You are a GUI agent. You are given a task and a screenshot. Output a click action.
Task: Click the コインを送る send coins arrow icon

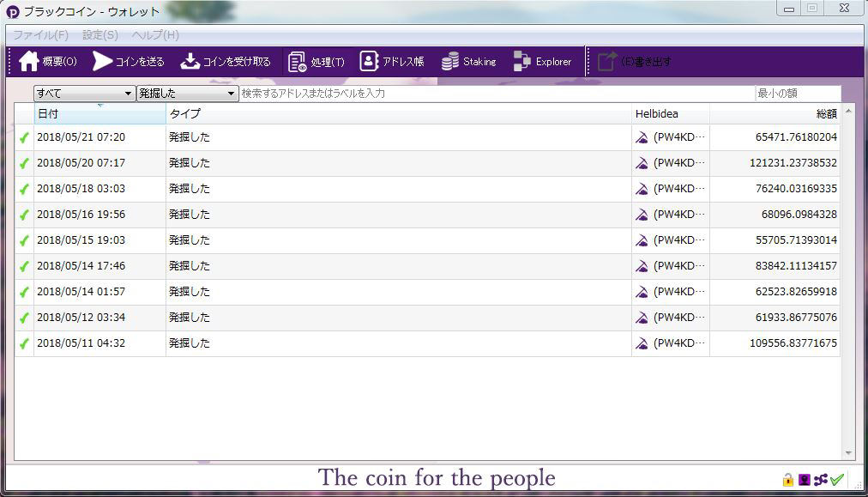pos(102,62)
